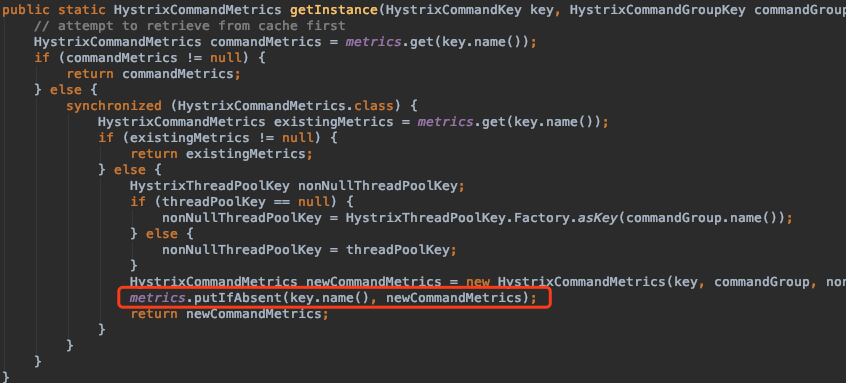Click 'existingMetrics' in the variable declaration line
This screenshot has width=846, height=383.
[x=334, y=122]
